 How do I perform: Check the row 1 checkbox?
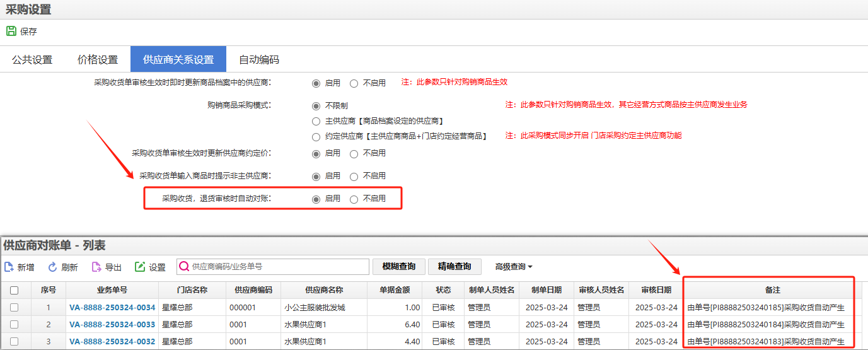click(14, 308)
